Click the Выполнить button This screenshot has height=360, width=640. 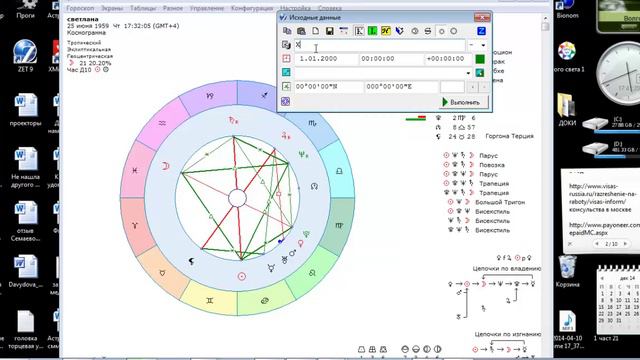tap(464, 102)
